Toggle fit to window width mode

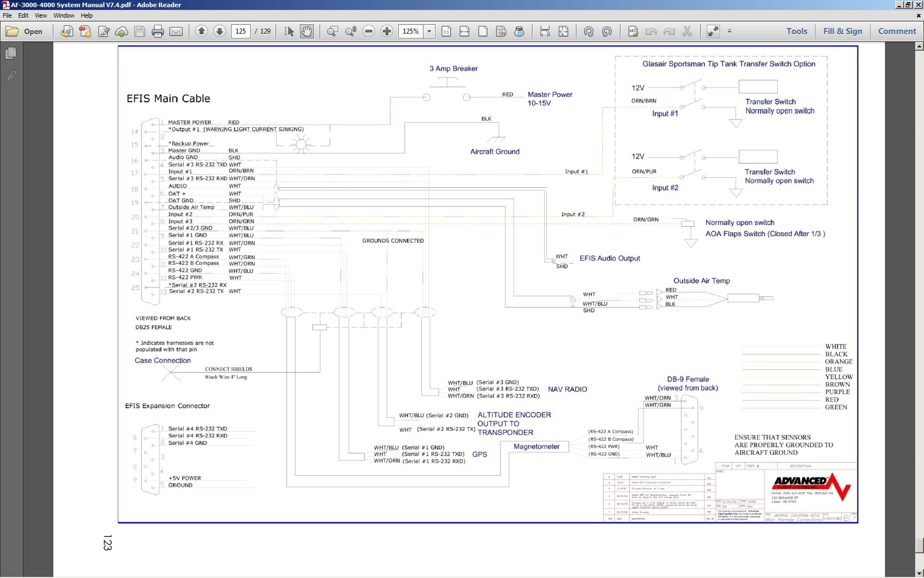(x=464, y=31)
